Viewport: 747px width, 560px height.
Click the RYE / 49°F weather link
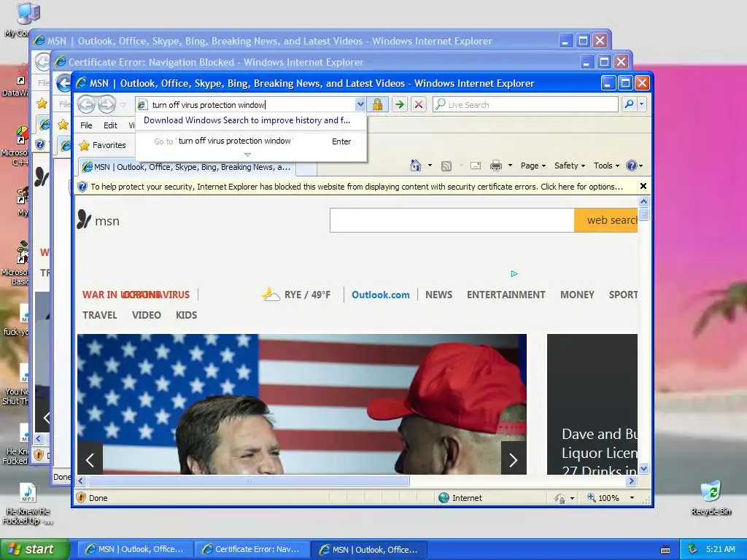pos(296,295)
